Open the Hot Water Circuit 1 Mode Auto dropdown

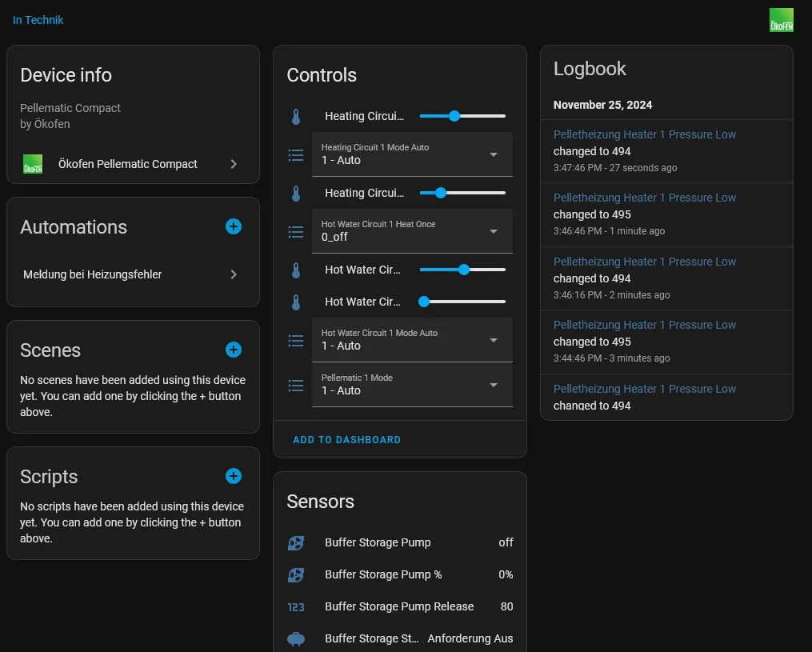[412, 340]
